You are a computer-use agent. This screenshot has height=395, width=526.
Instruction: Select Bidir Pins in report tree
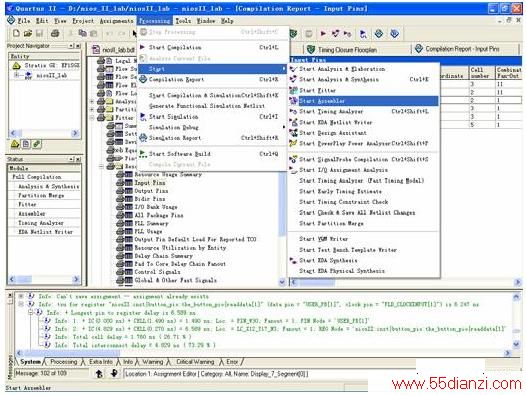(150, 199)
